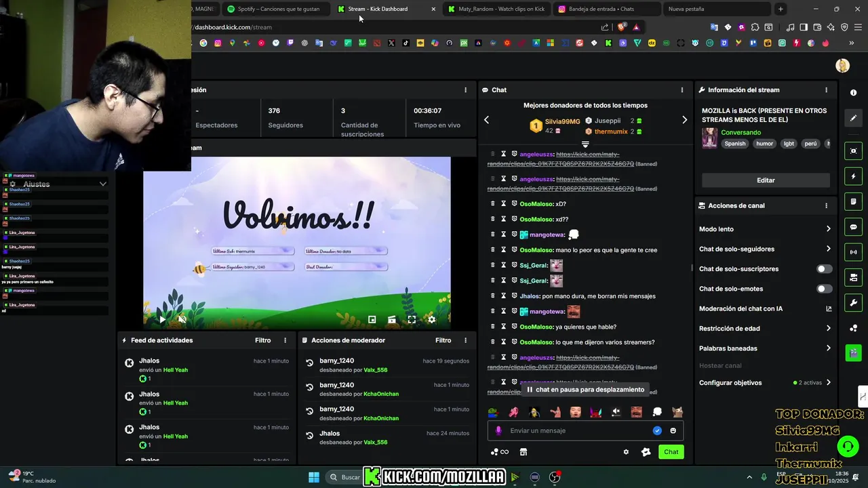The height and width of the screenshot is (488, 868).
Task: Click the green Chat send button
Action: 671,452
